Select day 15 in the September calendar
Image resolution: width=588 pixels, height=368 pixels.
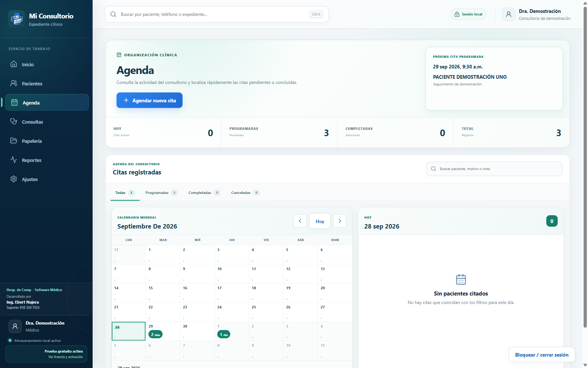[163, 293]
